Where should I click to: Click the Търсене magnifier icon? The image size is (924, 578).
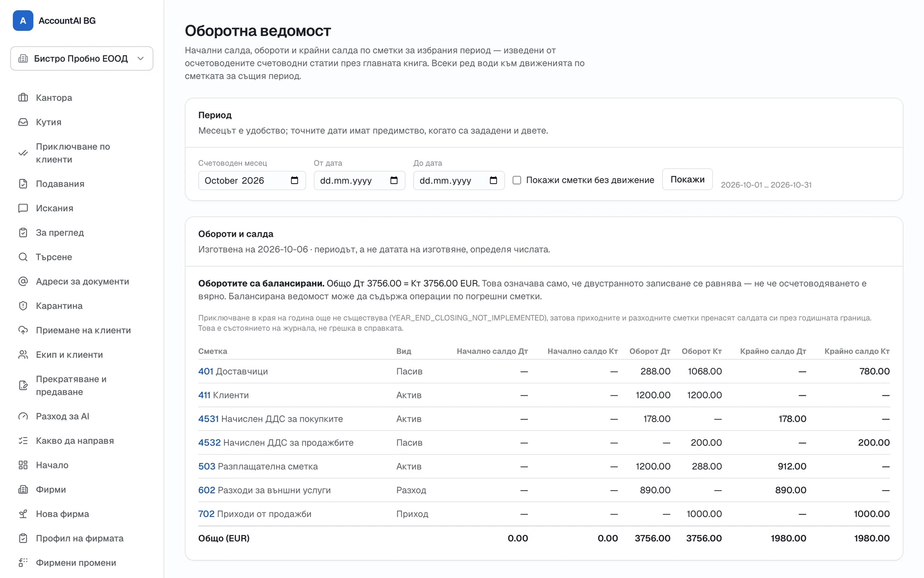[23, 257]
